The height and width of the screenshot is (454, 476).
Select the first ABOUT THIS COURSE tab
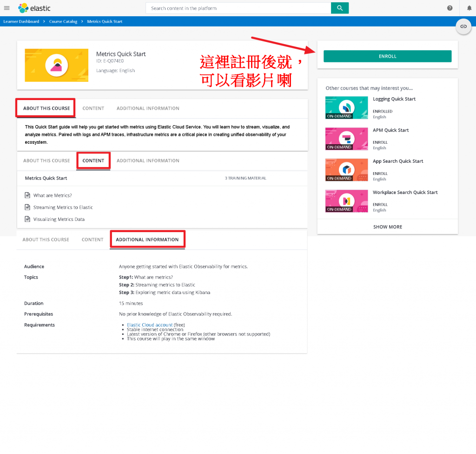(46, 108)
